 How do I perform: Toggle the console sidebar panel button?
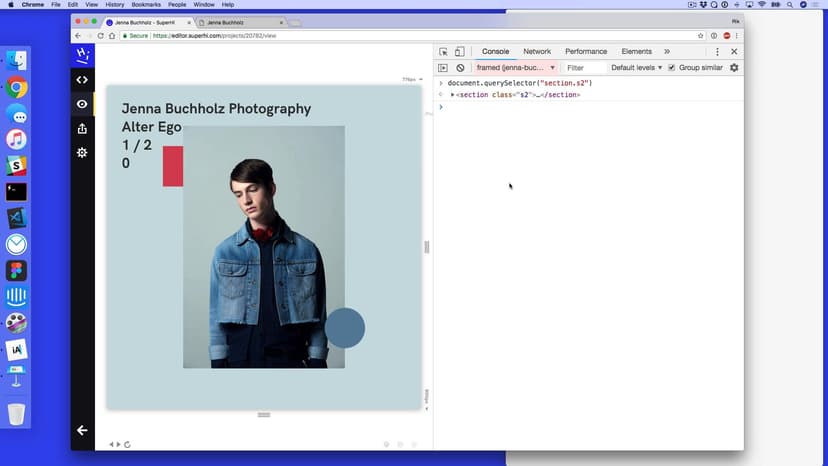coord(443,68)
